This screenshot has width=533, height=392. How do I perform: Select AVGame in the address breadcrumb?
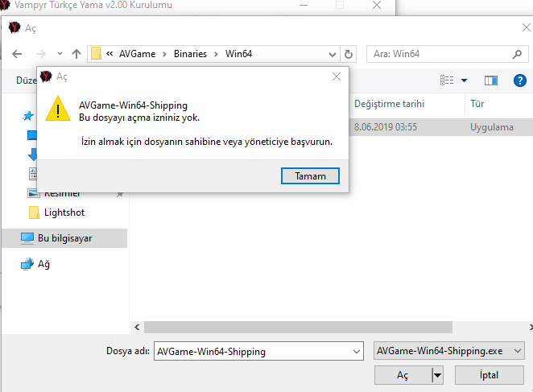pyautogui.click(x=137, y=54)
